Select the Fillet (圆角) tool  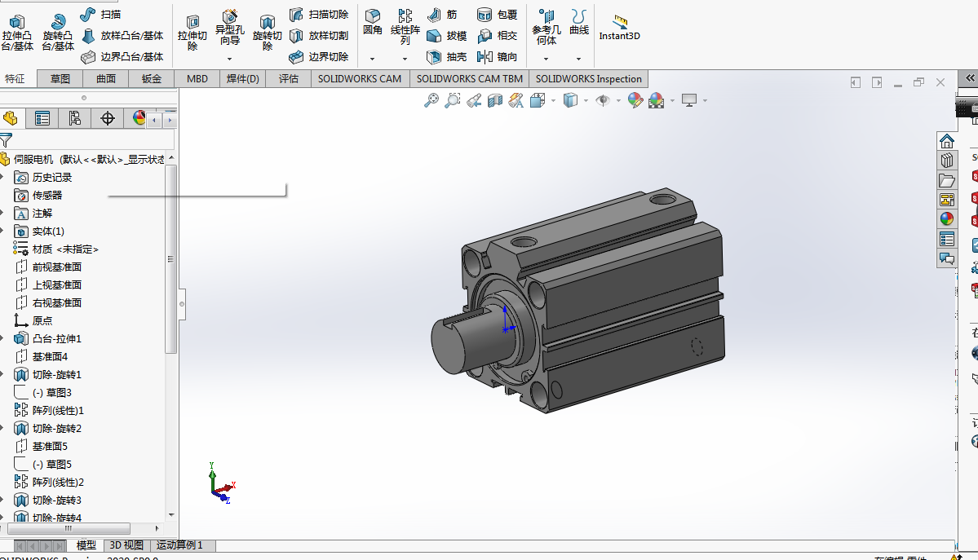coord(373,23)
